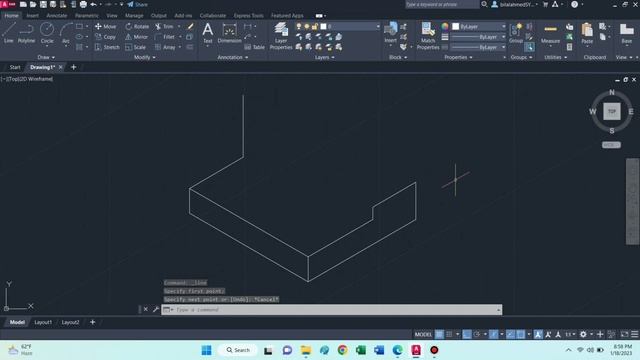The height and width of the screenshot is (360, 640).
Task: Switch to the Manage ribbon tab
Action: tap(134, 16)
